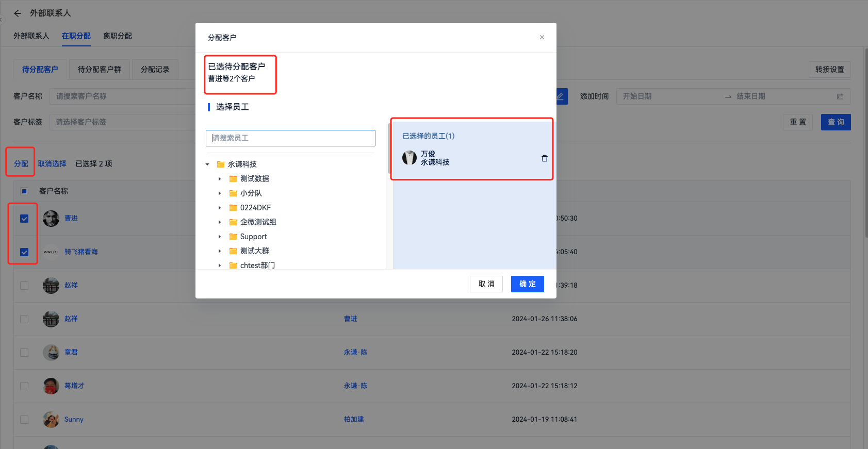Uncheck the checkbox for 骑飞猪看海
Viewport: 868px width, 449px height.
24,252
